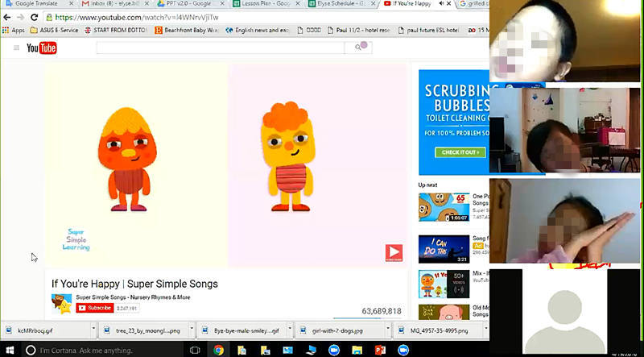Screen dimensions: 644x357
Task: Open download options for kcMRrbocj.gif
Action: click(x=93, y=330)
